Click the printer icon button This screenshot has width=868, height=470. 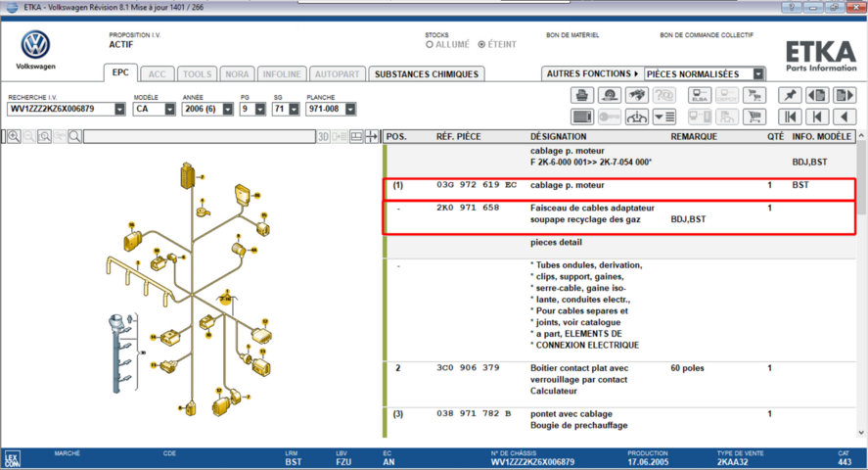(x=582, y=95)
